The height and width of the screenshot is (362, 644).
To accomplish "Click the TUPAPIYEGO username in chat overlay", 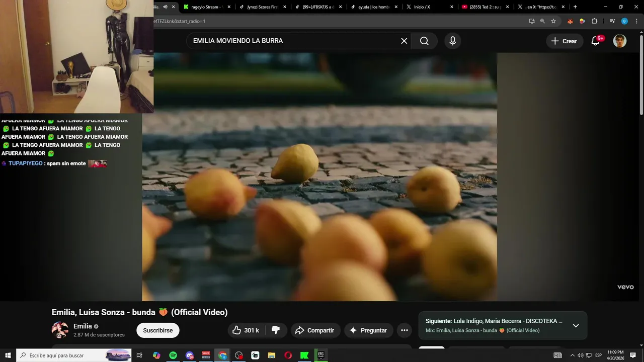I will tap(26, 163).
